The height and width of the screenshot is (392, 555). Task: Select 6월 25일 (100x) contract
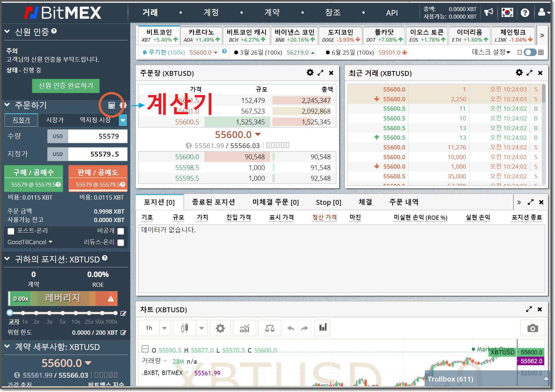click(366, 52)
